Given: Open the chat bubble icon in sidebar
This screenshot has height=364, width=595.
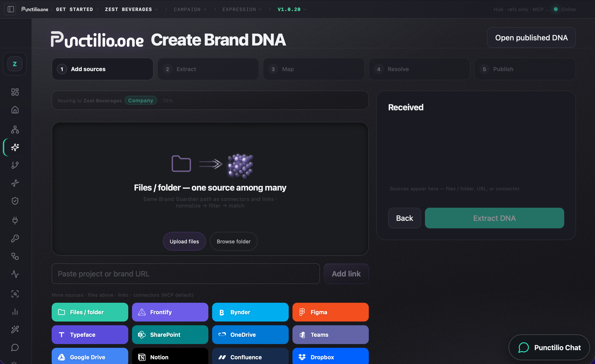Looking at the screenshot, I should point(15,347).
